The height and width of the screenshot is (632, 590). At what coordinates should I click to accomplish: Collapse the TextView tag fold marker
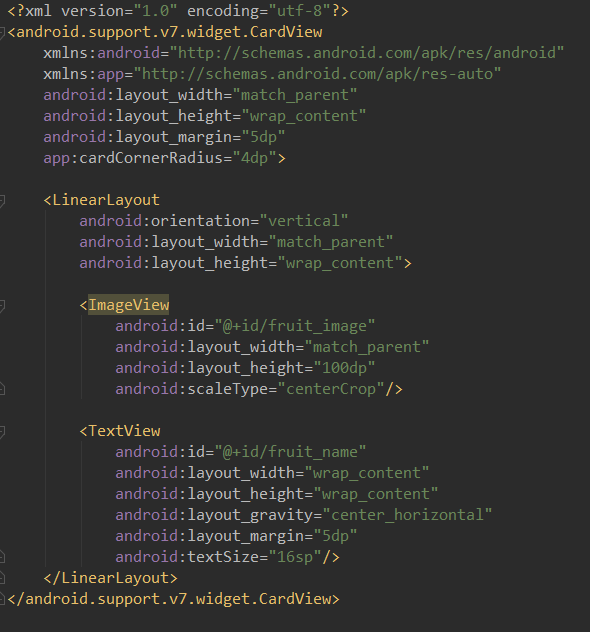(x=2, y=431)
